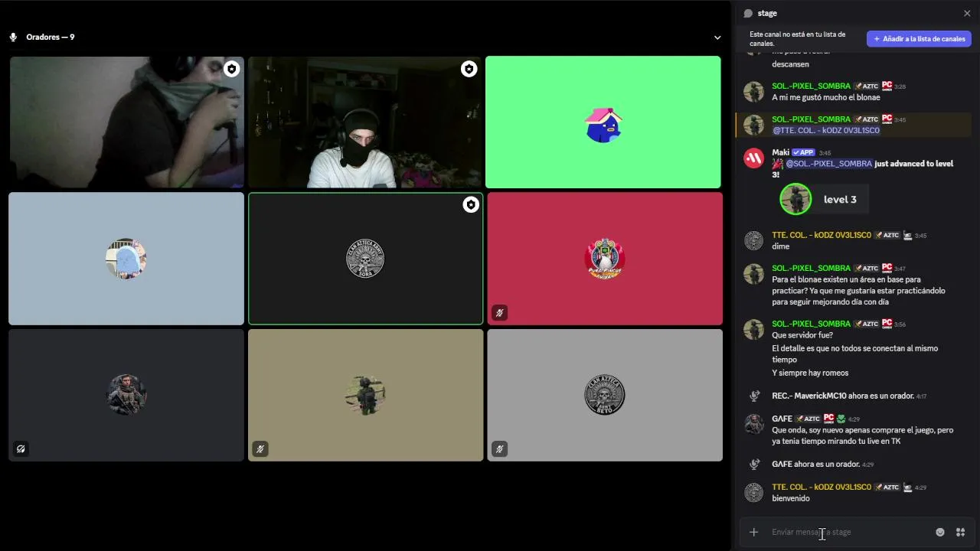Open attachment plus button in message bar
This screenshot has height=551, width=980.
(x=753, y=532)
